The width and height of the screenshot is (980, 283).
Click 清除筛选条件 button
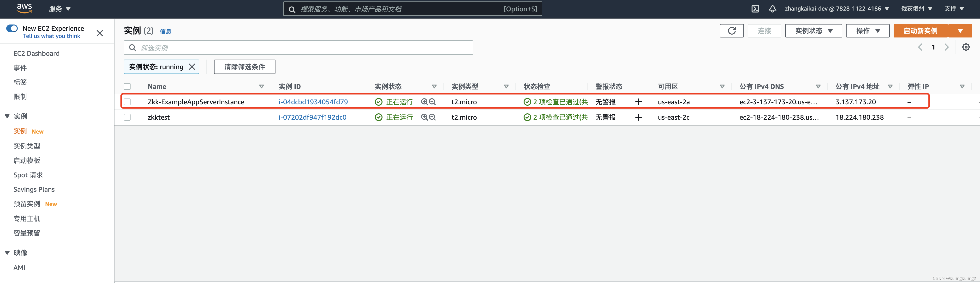244,67
